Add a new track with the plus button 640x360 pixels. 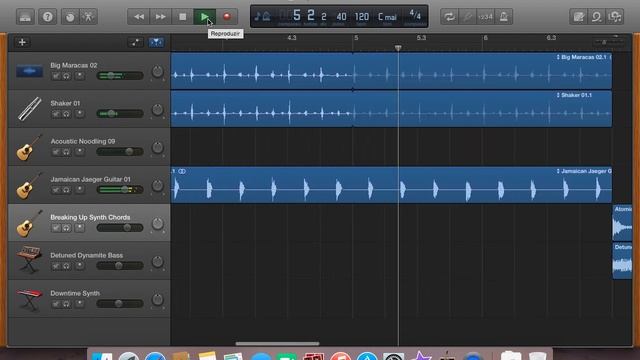(x=22, y=42)
